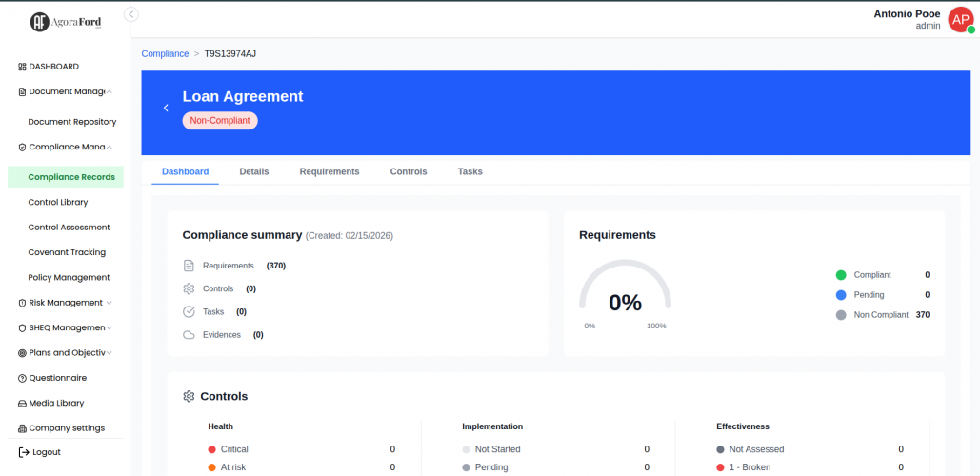Image resolution: width=980 pixels, height=476 pixels.
Task: Expand the Risk Management chevron
Action: [x=110, y=303]
